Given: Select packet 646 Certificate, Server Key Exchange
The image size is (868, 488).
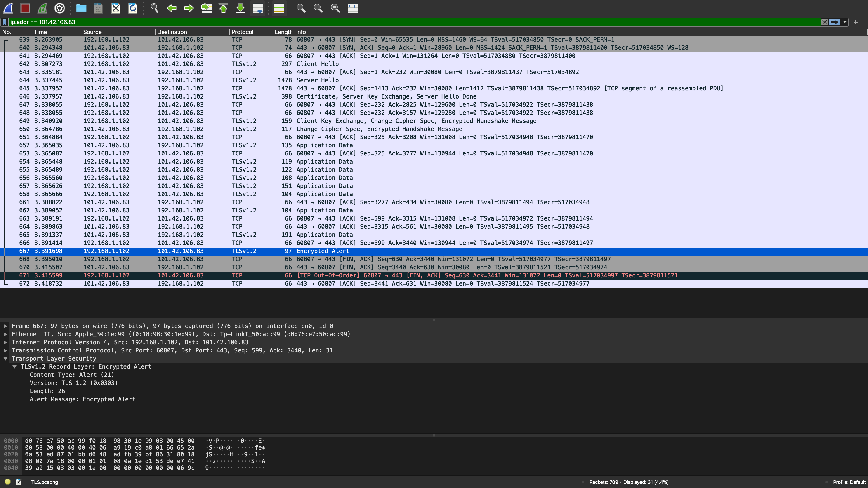Looking at the screenshot, I should tap(434, 96).
